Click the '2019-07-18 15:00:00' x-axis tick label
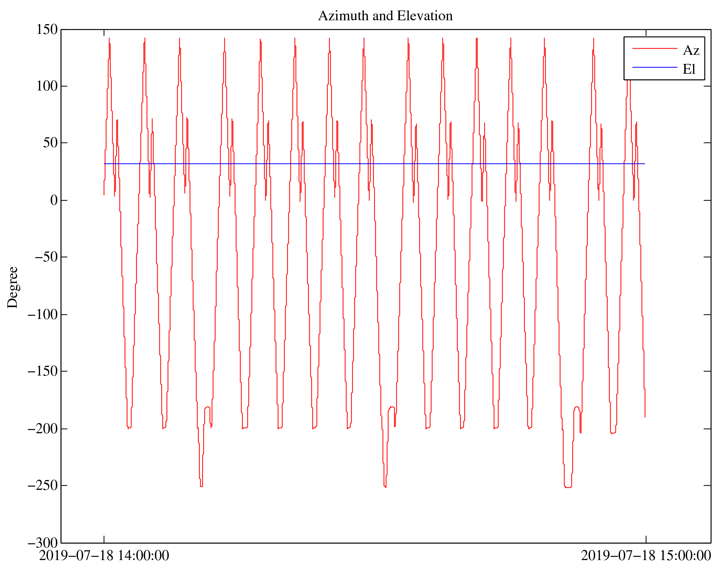Viewport: 721px width, 588px height. click(646, 556)
